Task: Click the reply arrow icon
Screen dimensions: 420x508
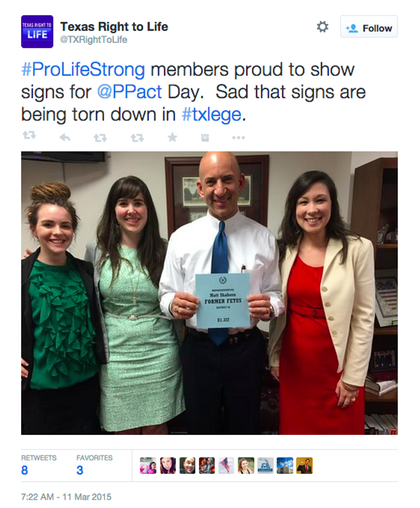Action: 65,138
